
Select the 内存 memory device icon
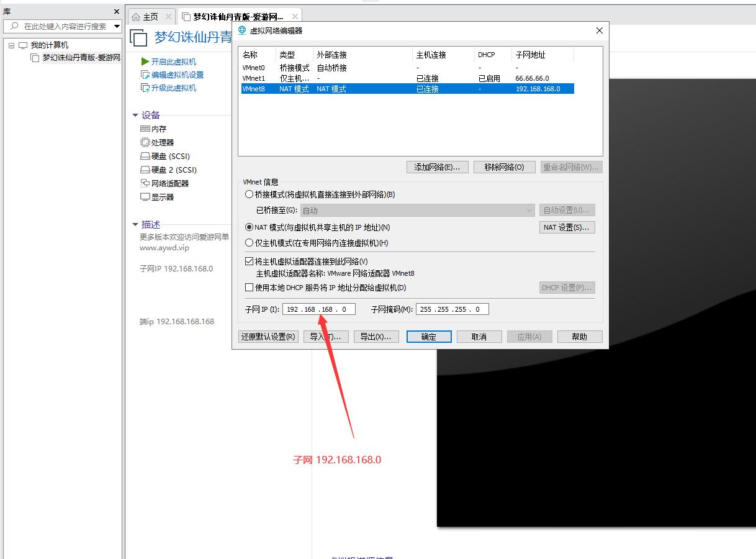click(145, 129)
